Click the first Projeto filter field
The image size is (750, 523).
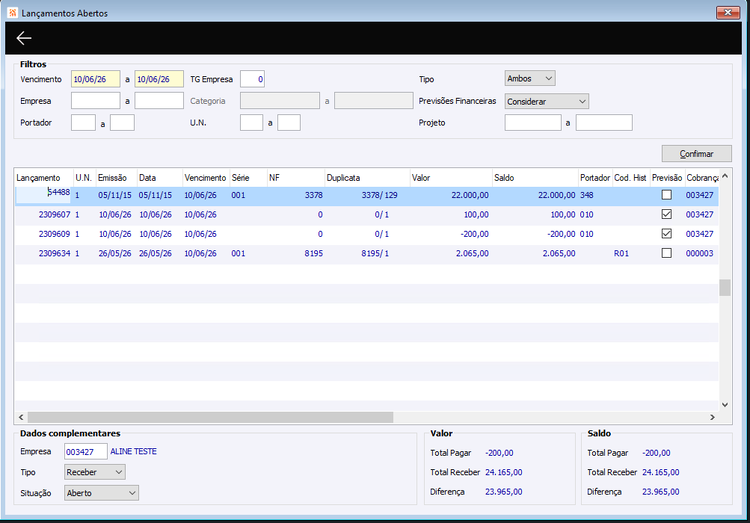pyautogui.click(x=533, y=122)
